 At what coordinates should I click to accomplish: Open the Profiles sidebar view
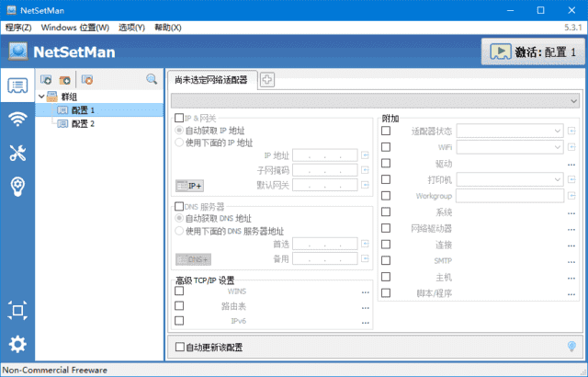(17, 86)
